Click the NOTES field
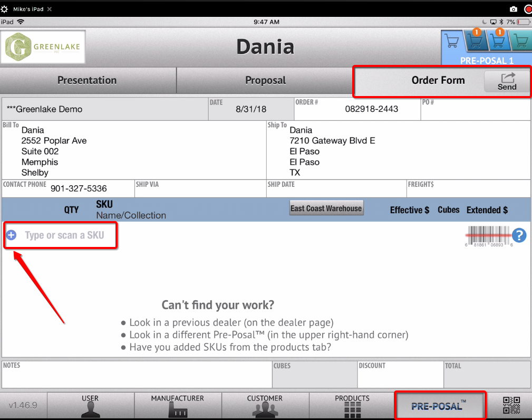532x420 pixels. pyautogui.click(x=137, y=375)
